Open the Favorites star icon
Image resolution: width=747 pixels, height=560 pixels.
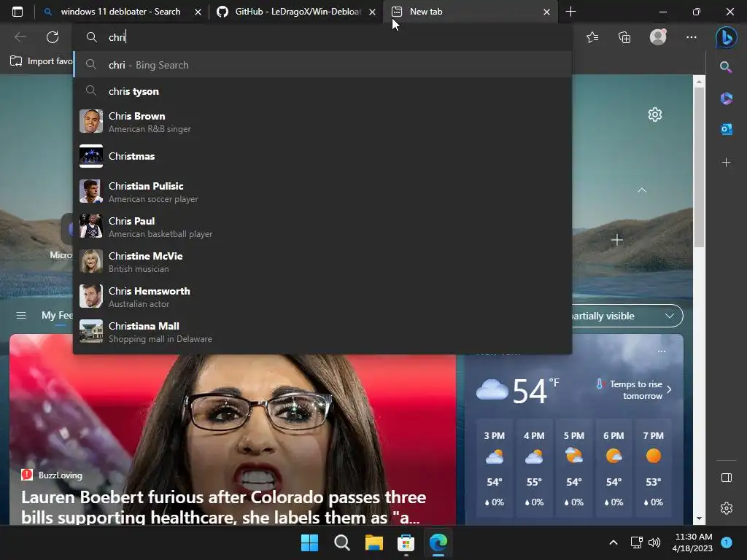pos(592,37)
